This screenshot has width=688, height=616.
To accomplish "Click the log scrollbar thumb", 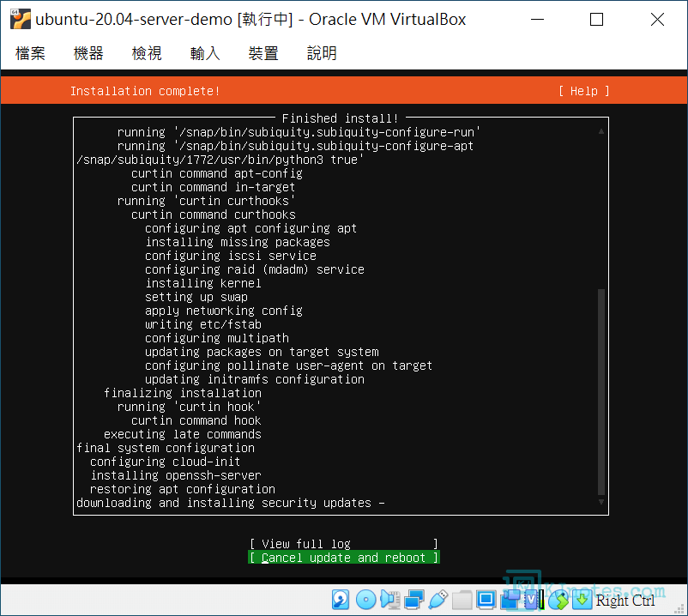I will tap(601, 392).
